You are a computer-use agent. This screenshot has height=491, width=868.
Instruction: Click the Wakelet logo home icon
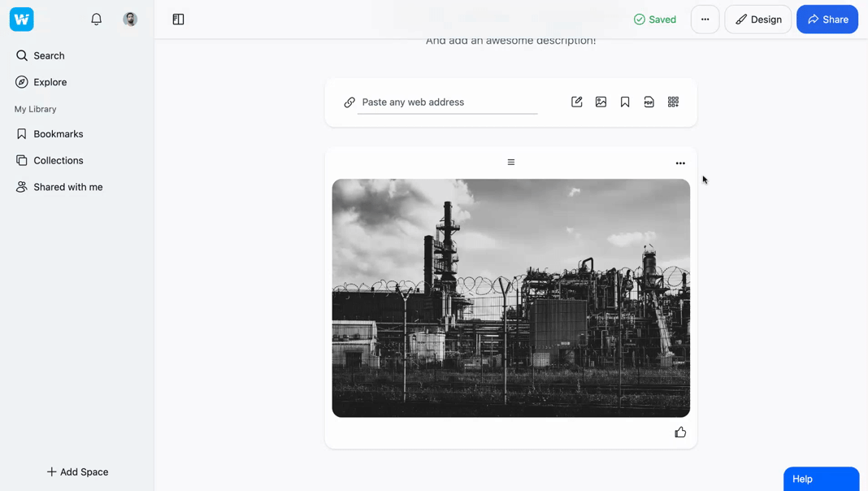tap(22, 20)
